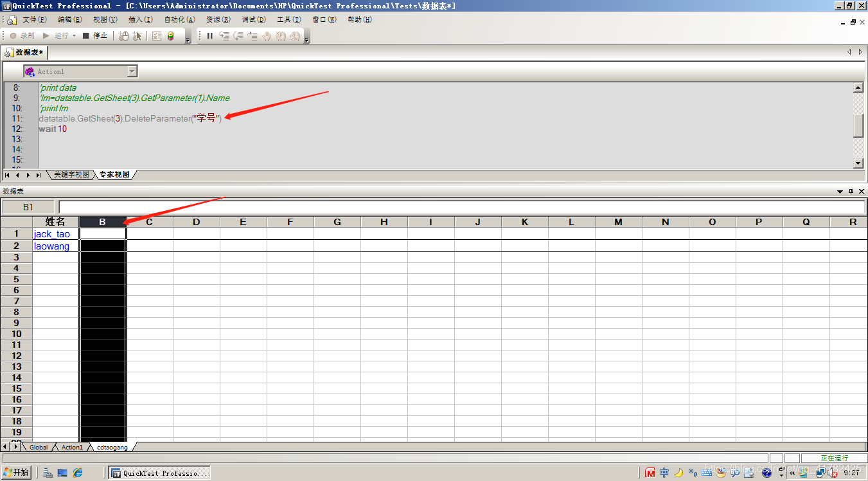The height and width of the screenshot is (481, 868).
Task: Click the Step Into debug icon
Action: coord(224,36)
